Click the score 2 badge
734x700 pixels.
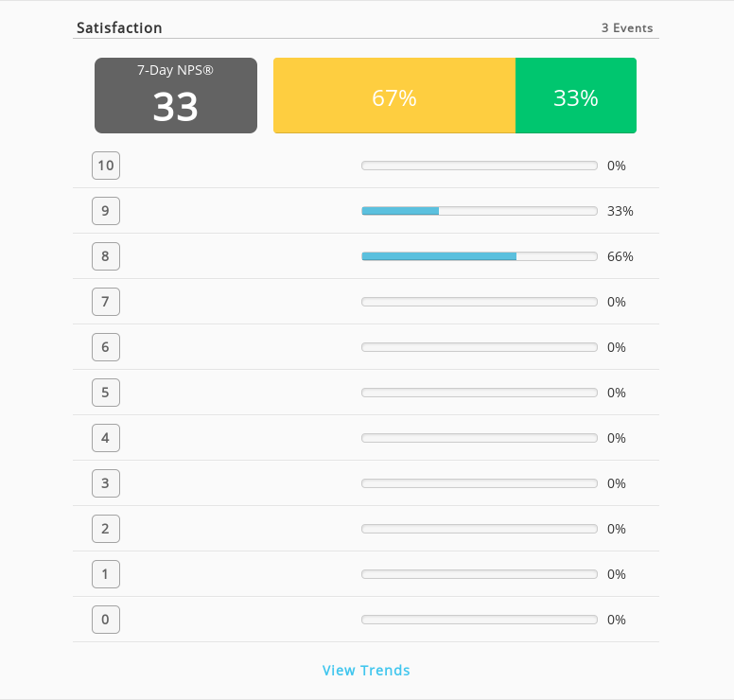click(106, 529)
